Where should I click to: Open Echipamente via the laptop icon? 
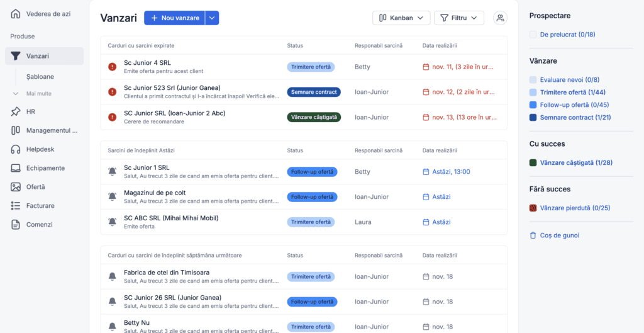[x=16, y=168]
